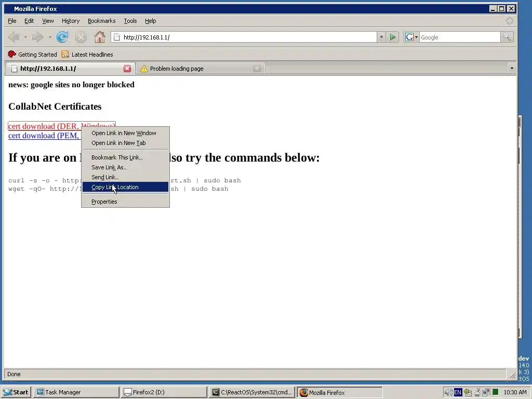Open the View menu
This screenshot has height=399, width=532.
pyautogui.click(x=48, y=21)
